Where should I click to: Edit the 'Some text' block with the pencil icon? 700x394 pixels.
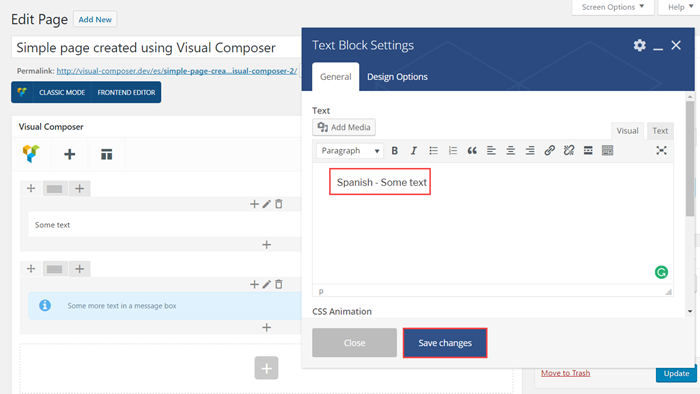tap(267, 204)
